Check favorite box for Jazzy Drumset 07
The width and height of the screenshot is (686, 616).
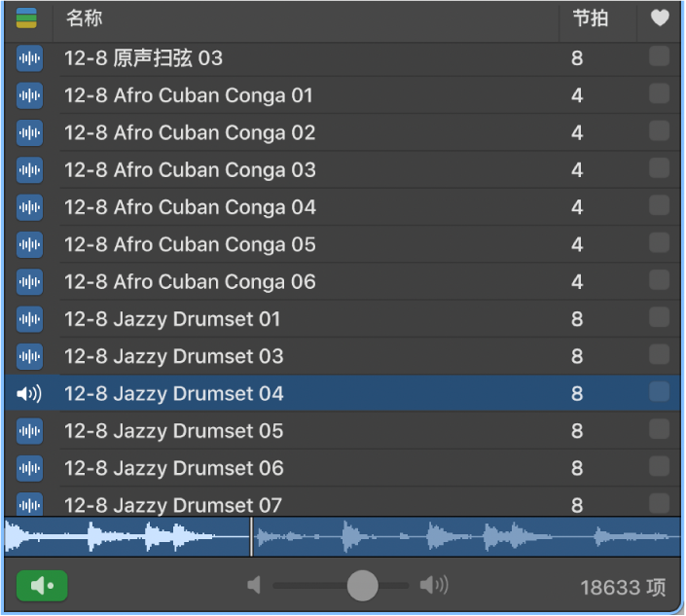tap(659, 503)
